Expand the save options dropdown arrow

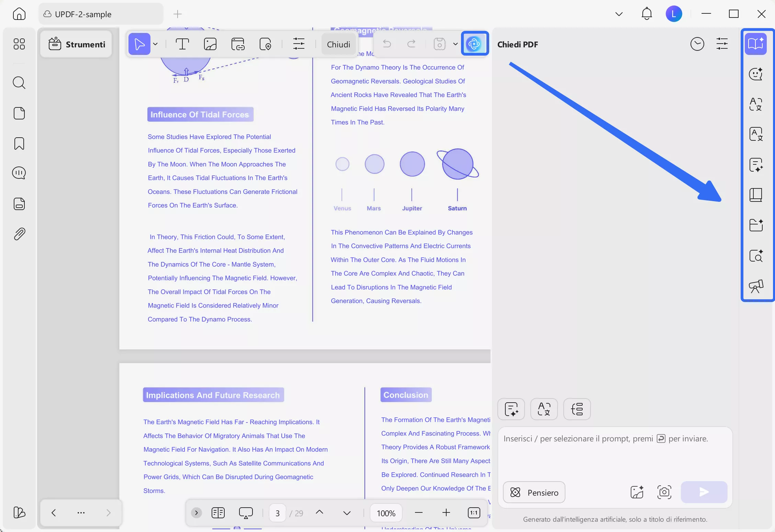(455, 44)
